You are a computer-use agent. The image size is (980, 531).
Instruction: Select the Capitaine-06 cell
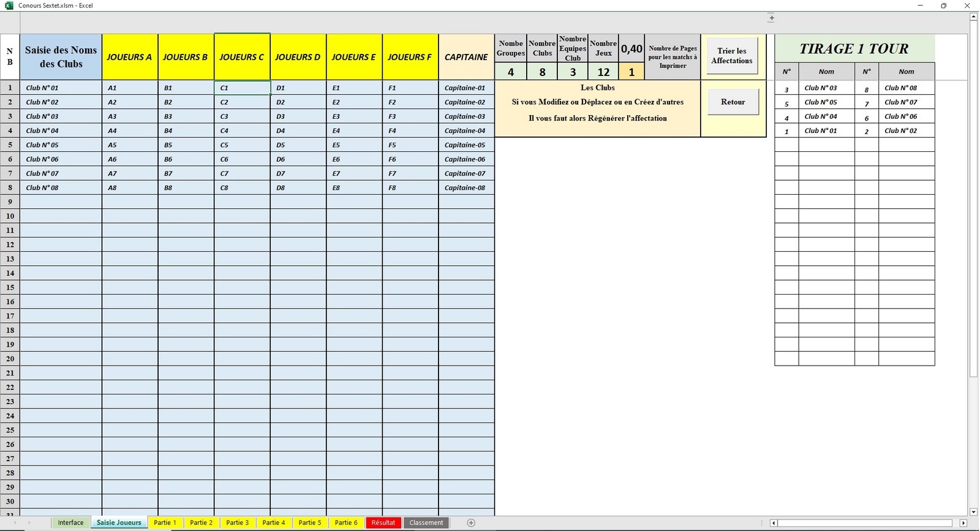click(466, 159)
